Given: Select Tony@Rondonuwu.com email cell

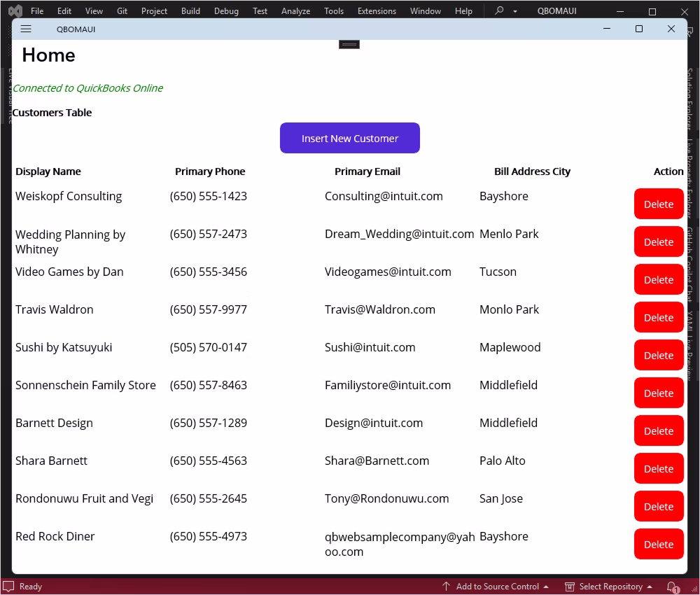Looking at the screenshot, I should point(386,498).
